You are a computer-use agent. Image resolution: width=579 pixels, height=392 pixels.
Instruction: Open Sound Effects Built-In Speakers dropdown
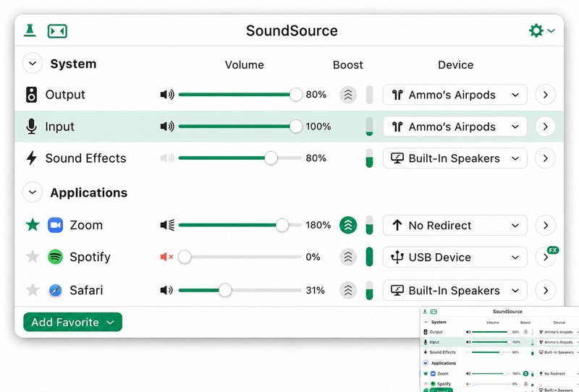[x=455, y=158]
